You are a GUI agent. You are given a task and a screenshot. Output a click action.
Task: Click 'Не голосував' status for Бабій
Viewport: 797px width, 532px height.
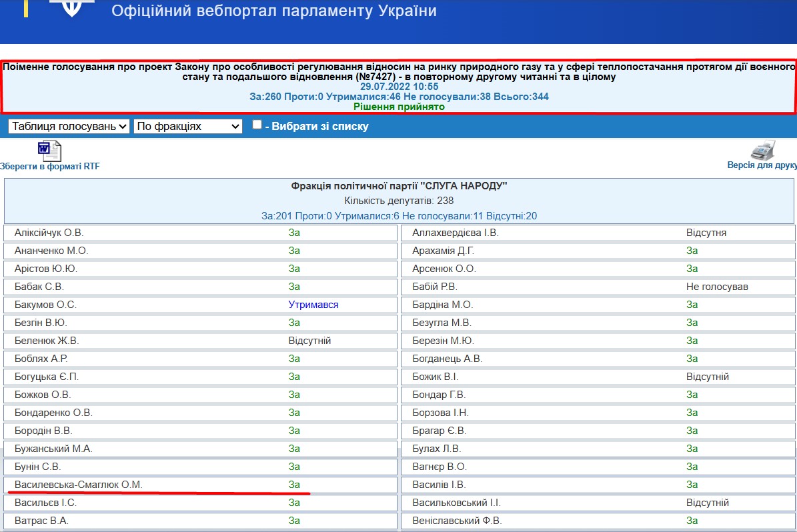pyautogui.click(x=717, y=287)
